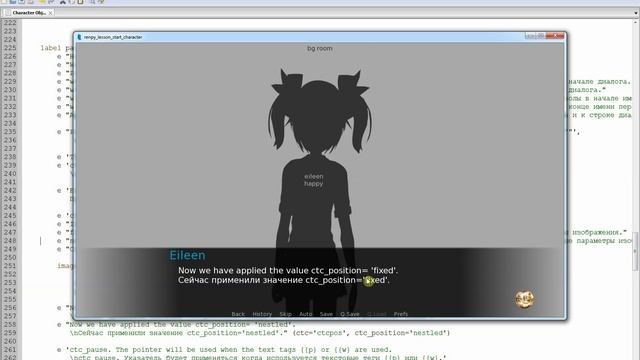
Task: Click the 'bg room' placeholder label
Action: (320, 48)
